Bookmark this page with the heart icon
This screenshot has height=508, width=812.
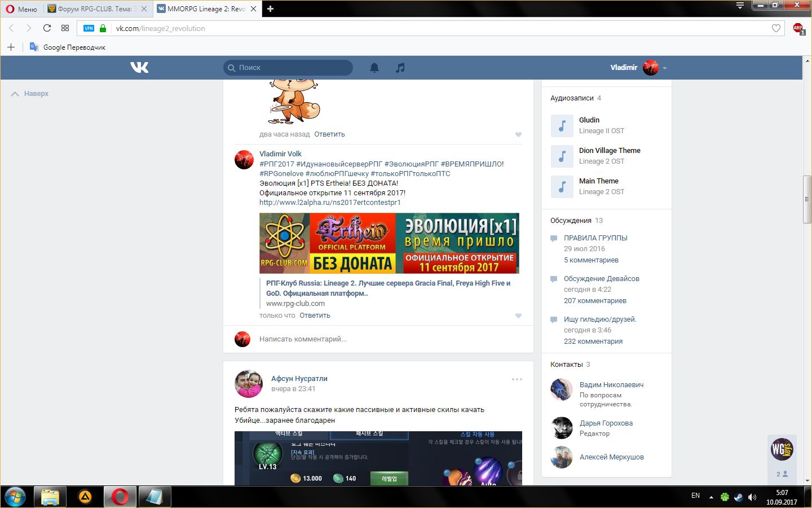pyautogui.click(x=776, y=28)
